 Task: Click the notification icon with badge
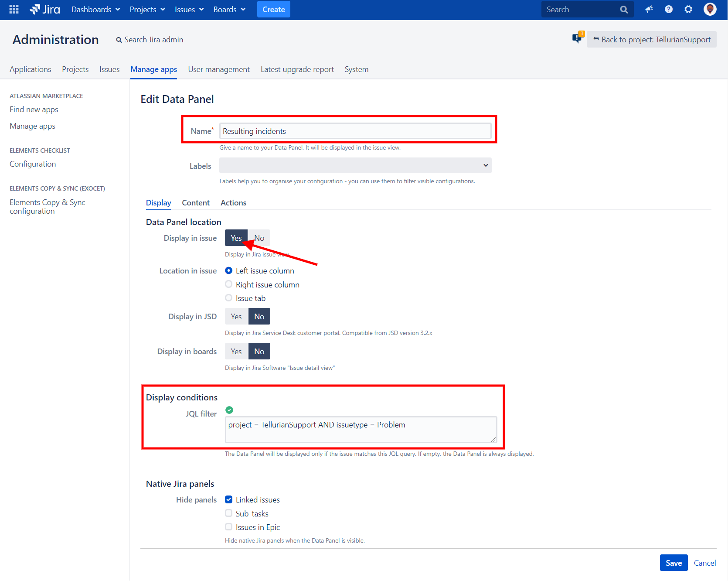[578, 38]
